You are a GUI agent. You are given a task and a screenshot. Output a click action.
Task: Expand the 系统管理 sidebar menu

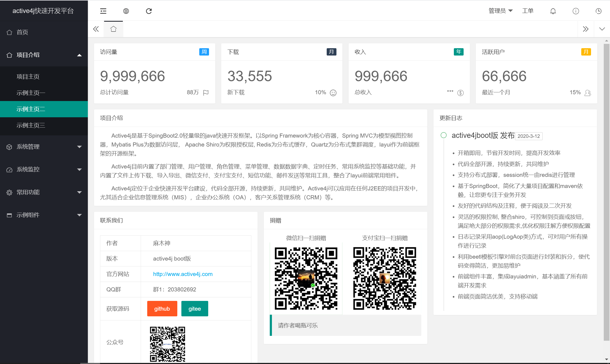point(44,147)
